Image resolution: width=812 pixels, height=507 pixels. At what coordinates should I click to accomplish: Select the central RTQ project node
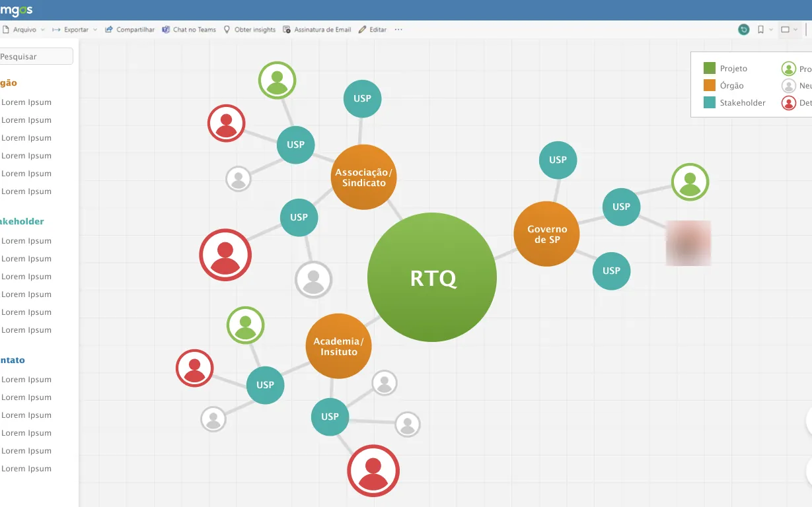(x=432, y=278)
